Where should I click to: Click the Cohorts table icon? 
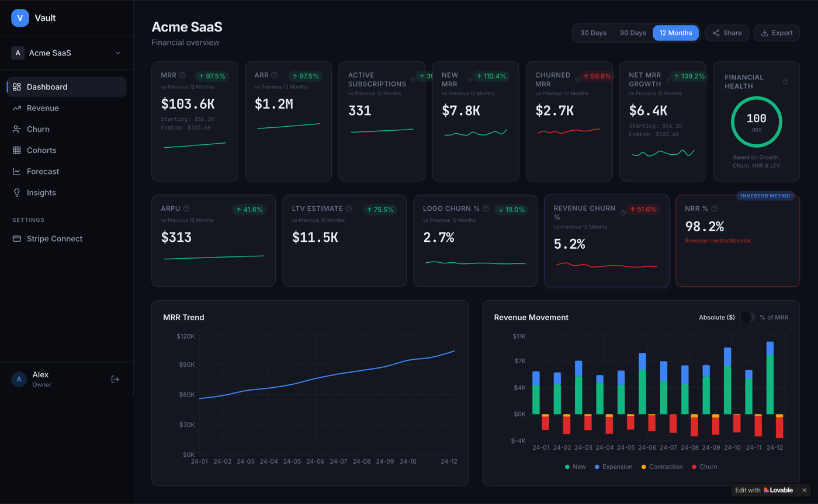[x=17, y=150]
